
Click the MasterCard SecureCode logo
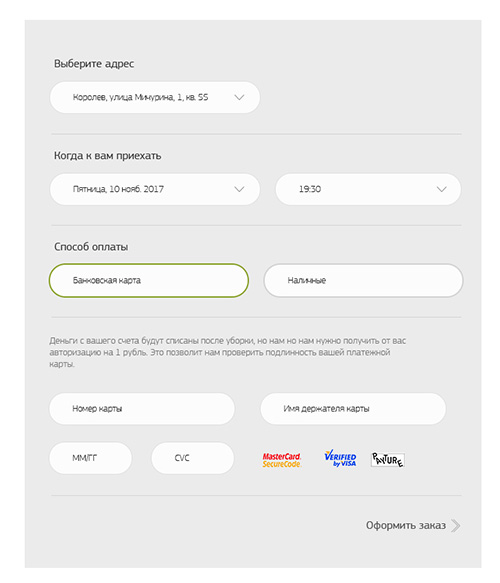tap(282, 460)
